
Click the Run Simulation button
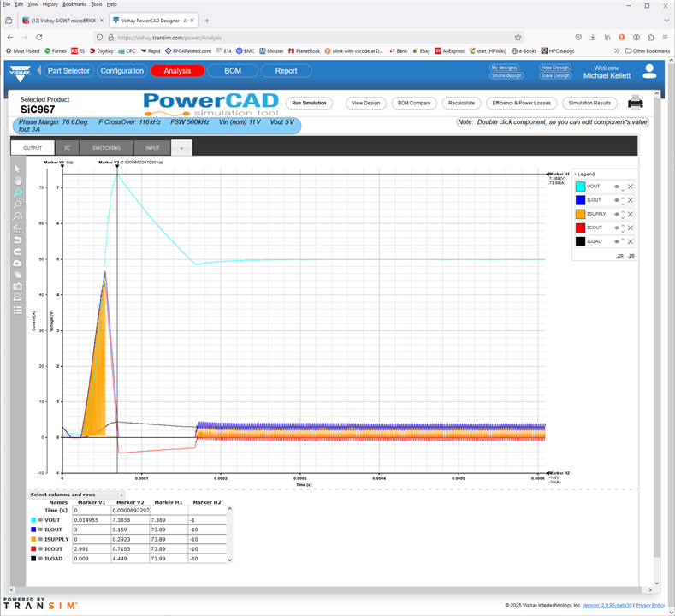[x=309, y=103]
